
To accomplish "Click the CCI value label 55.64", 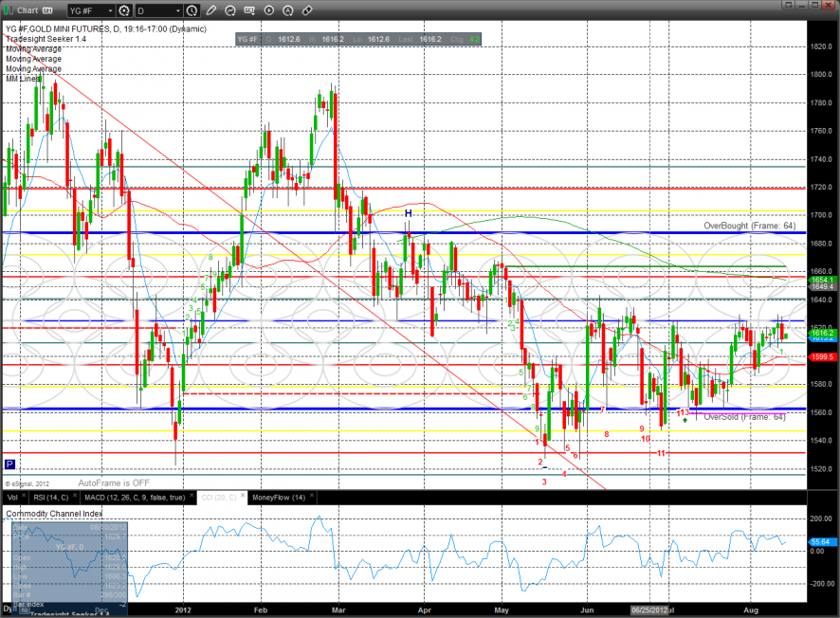I will point(821,540).
